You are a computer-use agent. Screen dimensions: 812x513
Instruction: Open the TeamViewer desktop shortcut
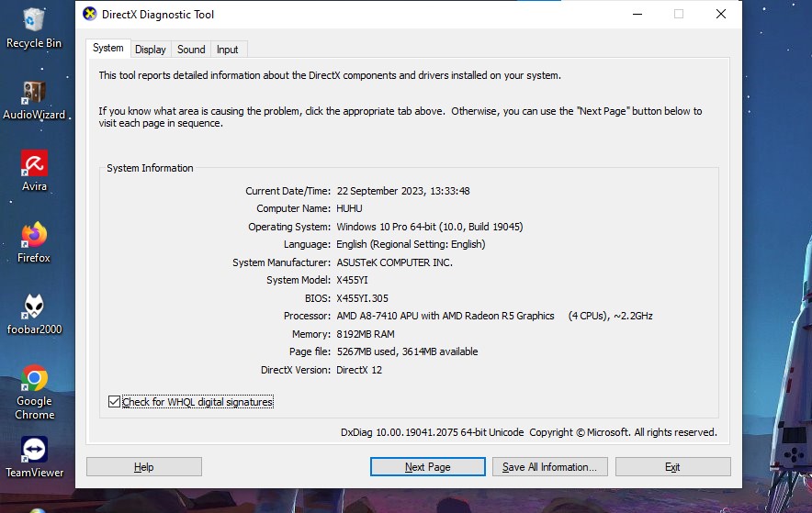[34, 457]
